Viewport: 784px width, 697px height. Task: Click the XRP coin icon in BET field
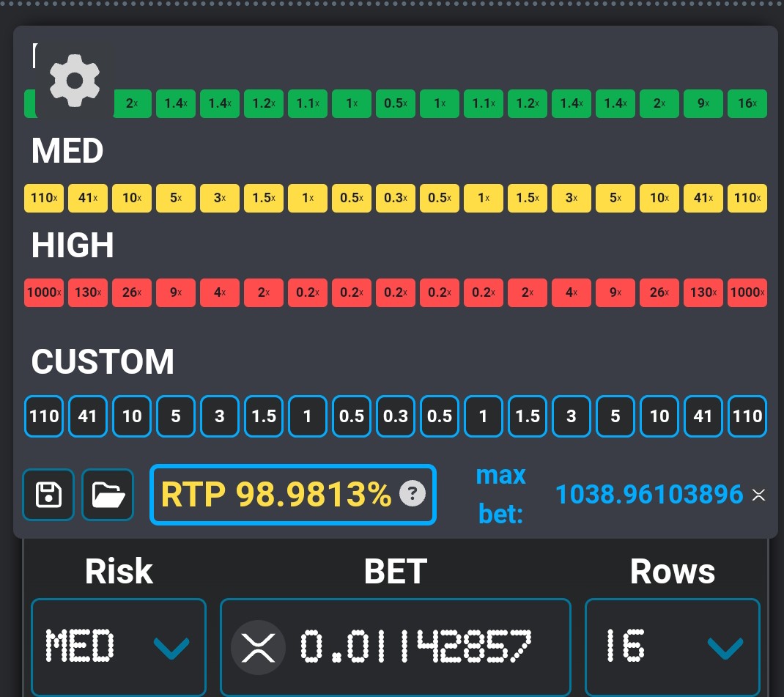[x=258, y=647]
